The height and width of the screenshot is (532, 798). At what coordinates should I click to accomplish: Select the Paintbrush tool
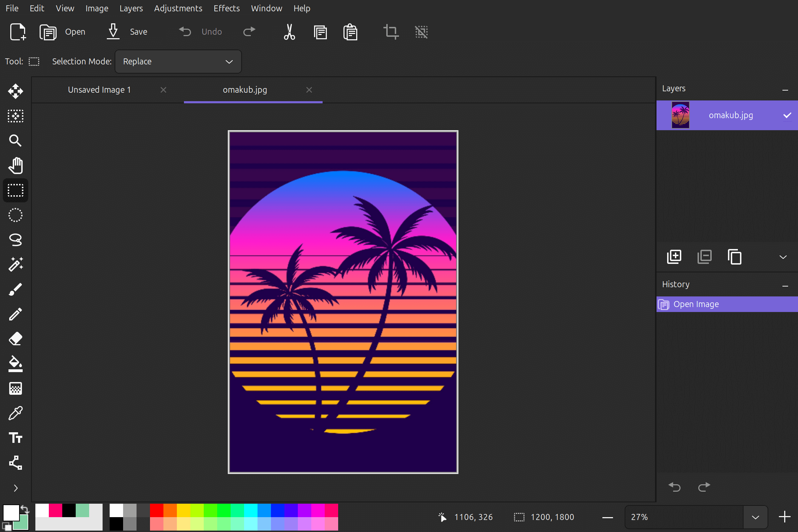click(16, 289)
